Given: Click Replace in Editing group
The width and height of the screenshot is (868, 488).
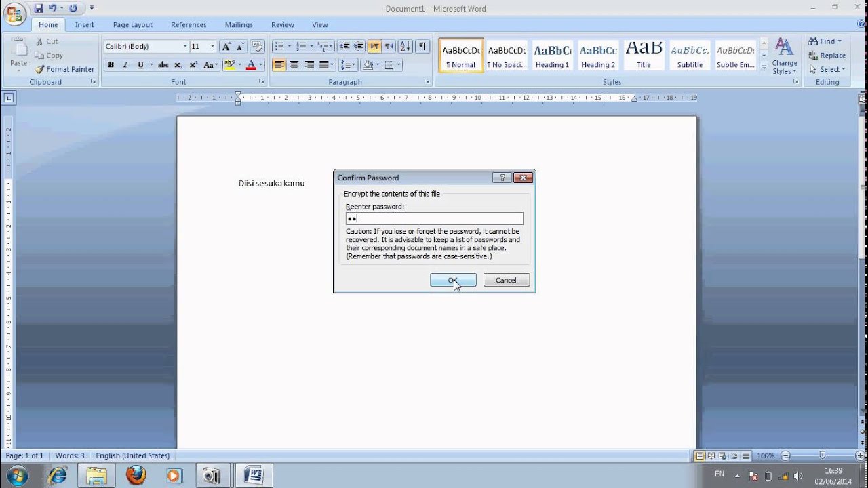Looking at the screenshot, I should click(827, 56).
